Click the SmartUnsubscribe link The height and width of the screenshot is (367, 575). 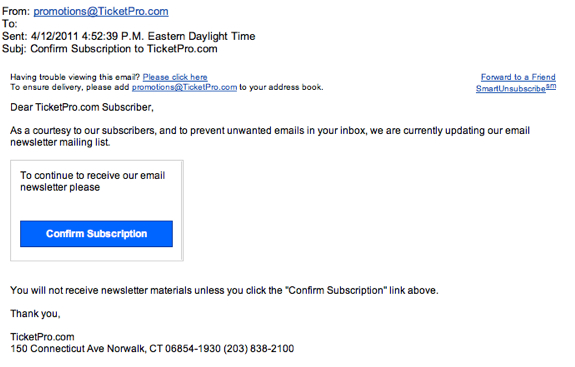coord(516,88)
